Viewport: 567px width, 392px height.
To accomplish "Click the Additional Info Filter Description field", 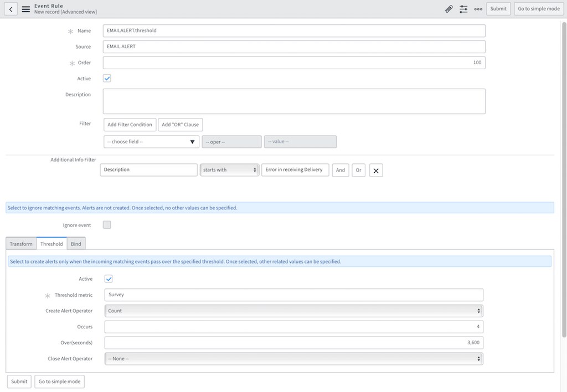I will [148, 170].
